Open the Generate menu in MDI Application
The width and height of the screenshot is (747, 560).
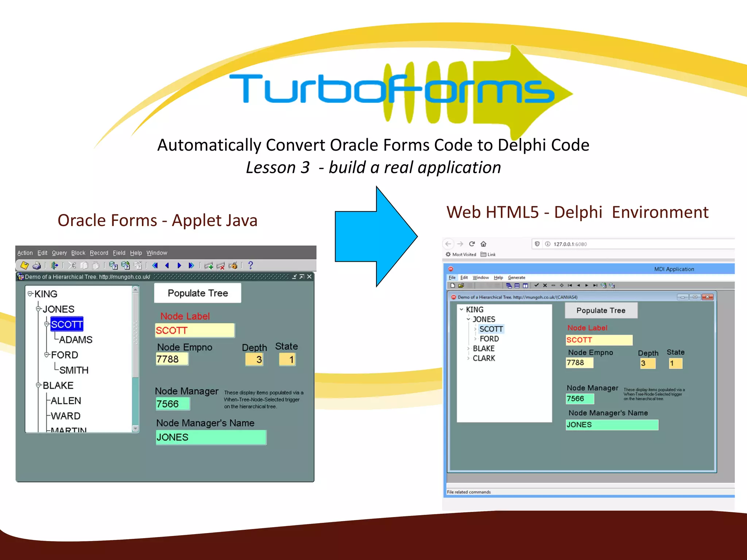(x=516, y=277)
